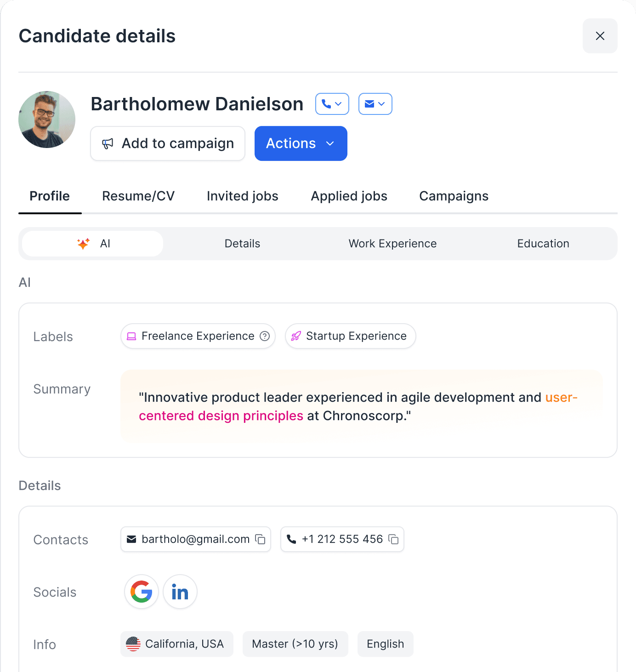Click the US flag icon on location chip

click(134, 644)
